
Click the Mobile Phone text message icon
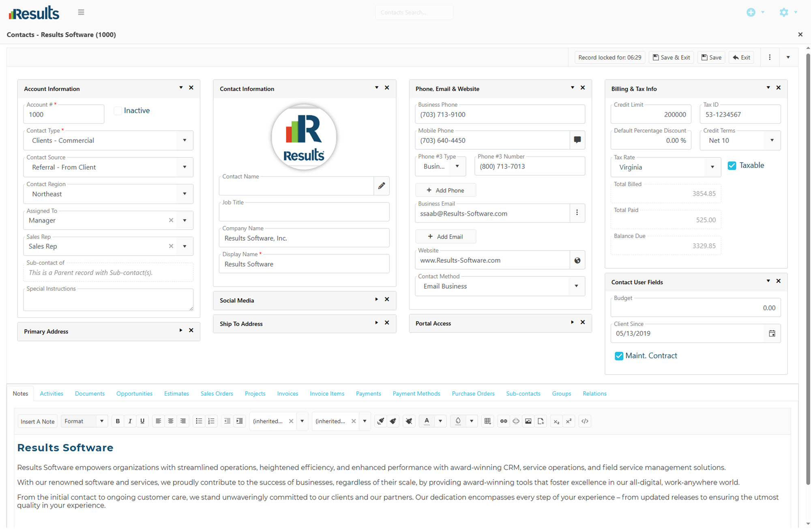coord(577,140)
